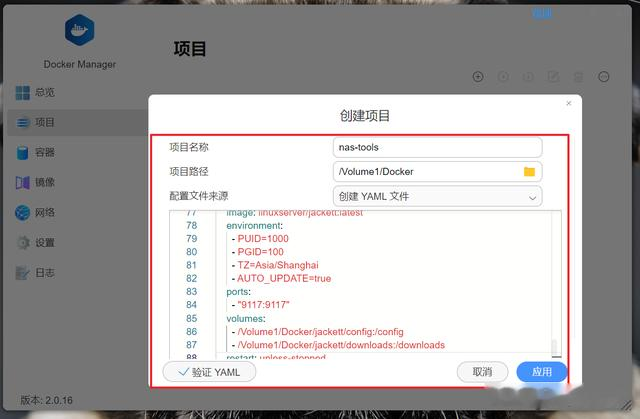
Task: Click the 镜像 image icon
Action: coord(22,182)
